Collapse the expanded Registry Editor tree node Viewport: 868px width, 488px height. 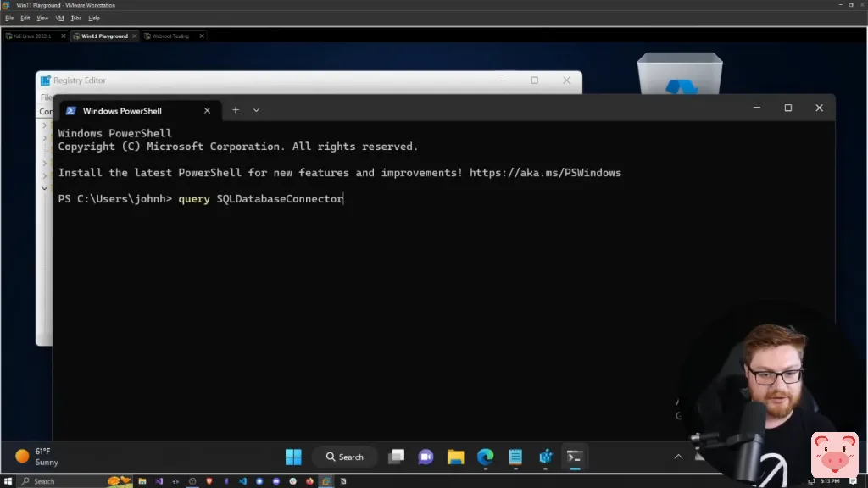point(44,188)
